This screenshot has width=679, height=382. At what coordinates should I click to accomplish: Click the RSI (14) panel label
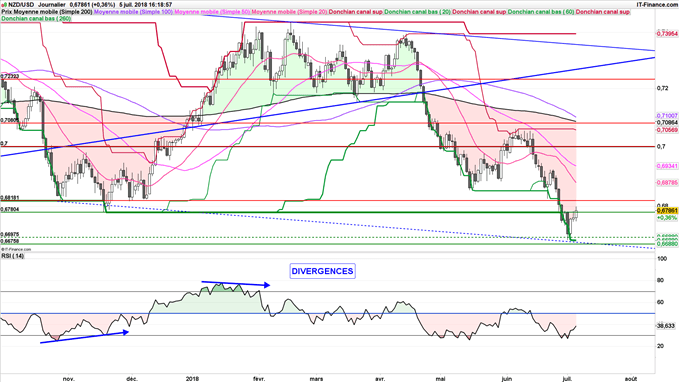[13, 256]
